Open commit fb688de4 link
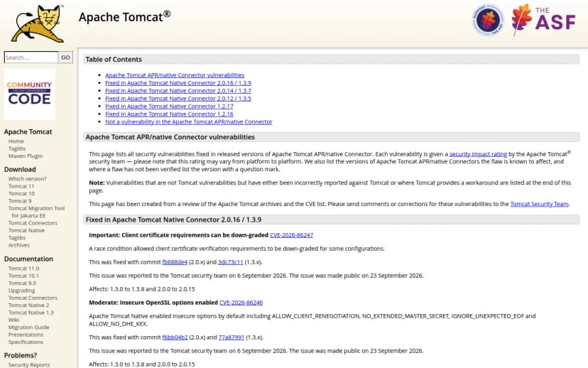588x368 pixels. click(x=175, y=262)
